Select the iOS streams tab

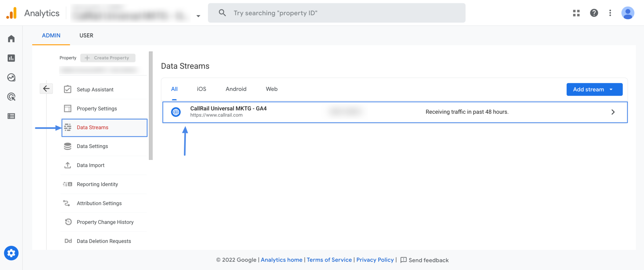point(202,89)
